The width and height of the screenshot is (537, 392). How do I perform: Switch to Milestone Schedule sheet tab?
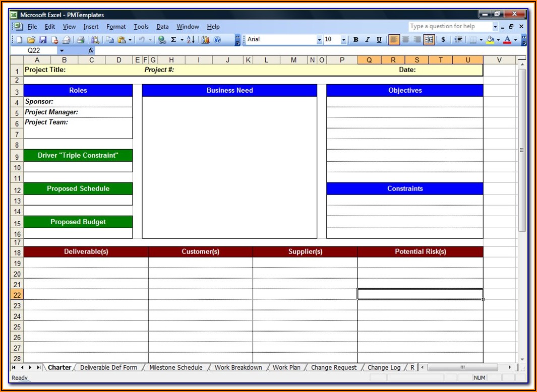tap(175, 367)
